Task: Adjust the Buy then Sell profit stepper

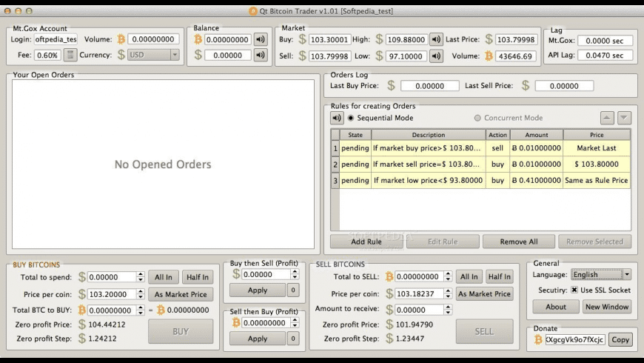Action: pyautogui.click(x=295, y=274)
